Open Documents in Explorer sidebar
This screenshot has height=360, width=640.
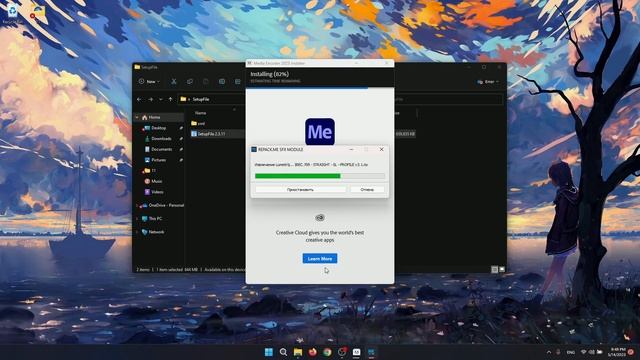coord(161,149)
